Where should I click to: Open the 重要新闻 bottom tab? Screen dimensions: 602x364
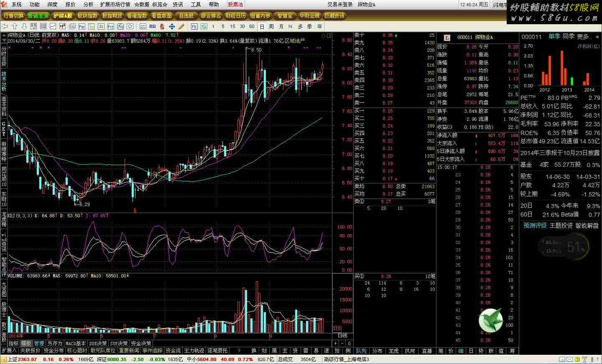(x=129, y=351)
